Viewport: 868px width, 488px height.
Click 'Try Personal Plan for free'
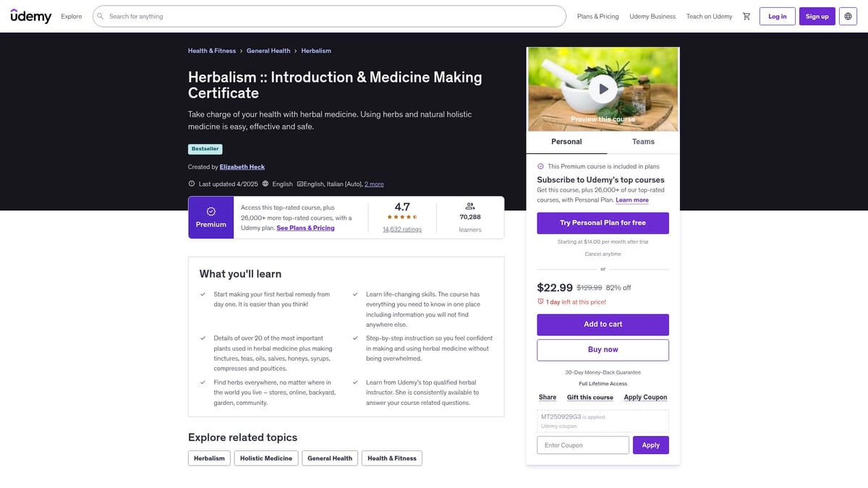tap(602, 223)
